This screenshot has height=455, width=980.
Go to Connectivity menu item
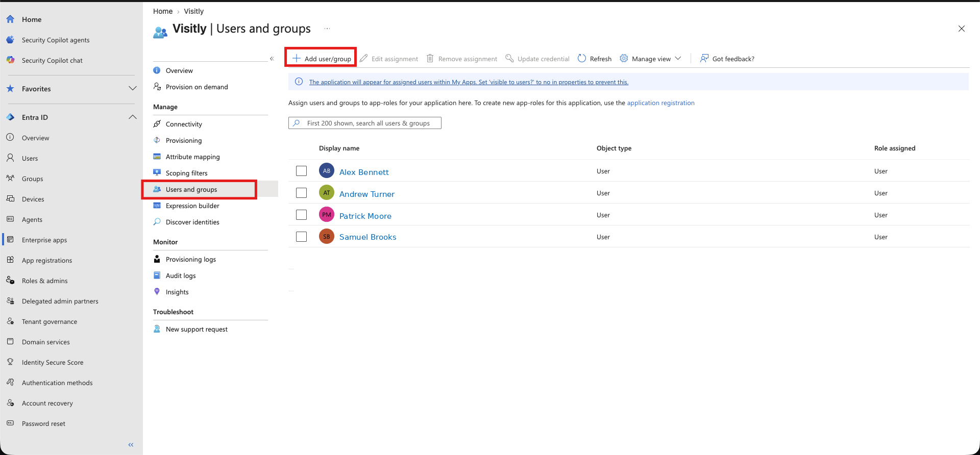pos(184,124)
